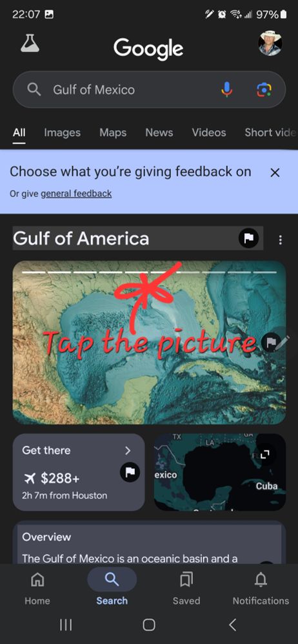This screenshot has width=298, height=644.
Task: Open Google Lens camera search
Action: click(x=264, y=90)
